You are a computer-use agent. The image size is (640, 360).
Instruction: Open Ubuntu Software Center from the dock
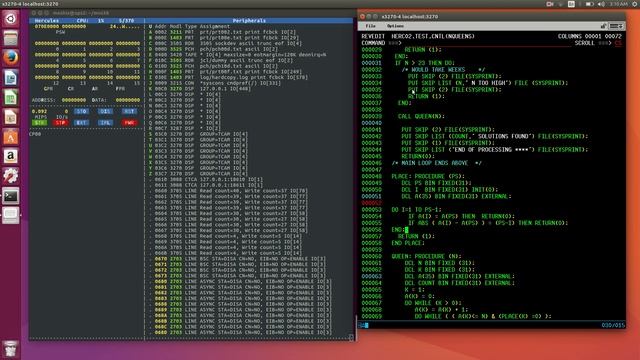pyautogui.click(x=11, y=137)
